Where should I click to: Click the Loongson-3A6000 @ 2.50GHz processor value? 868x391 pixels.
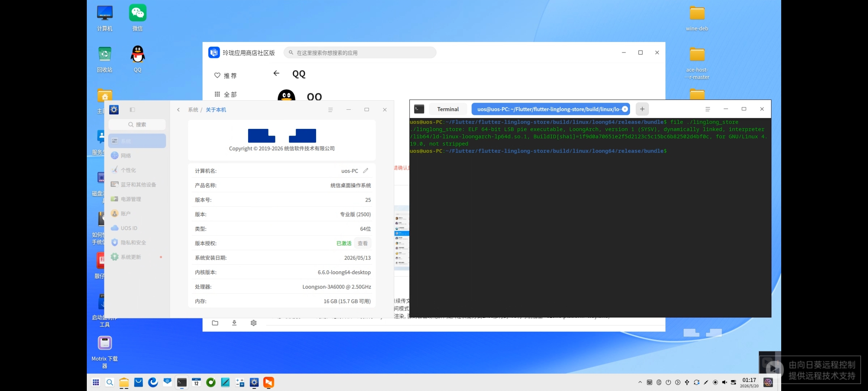click(337, 287)
